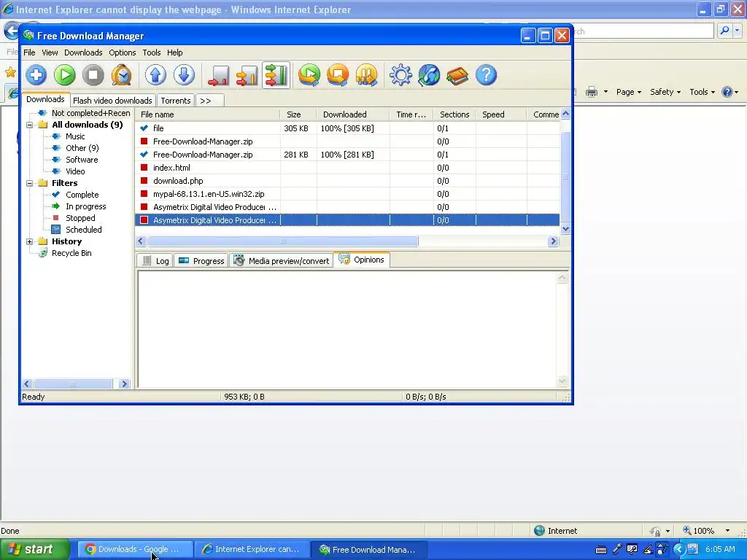Switch to Flash video downloads tab
This screenshot has width=747, height=560.
point(112,101)
